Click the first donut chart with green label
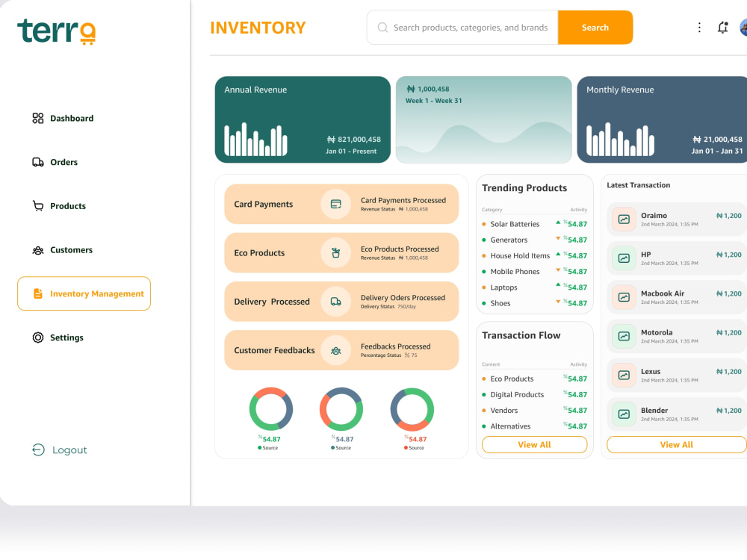The image size is (747, 560). (x=270, y=409)
